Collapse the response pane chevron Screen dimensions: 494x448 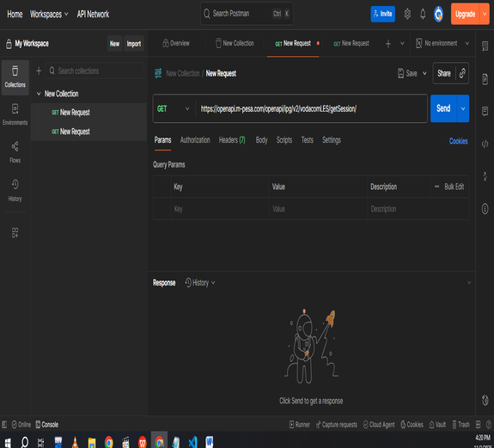(469, 283)
